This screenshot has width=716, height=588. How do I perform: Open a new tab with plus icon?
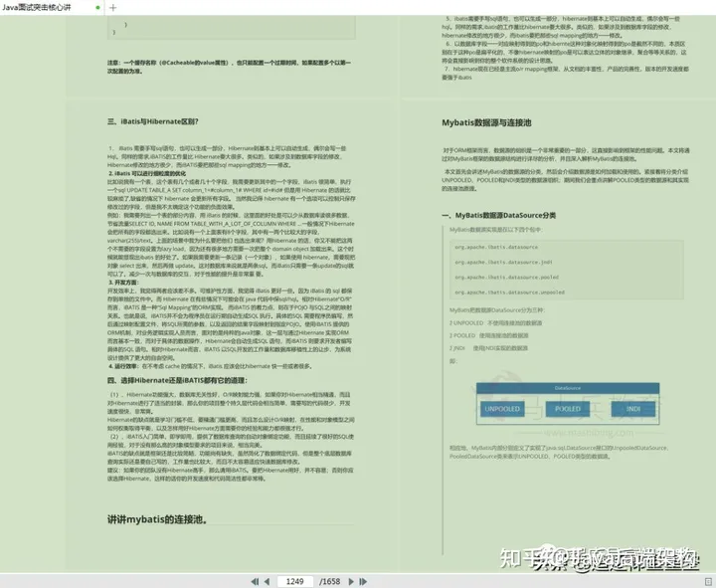(x=113, y=7)
